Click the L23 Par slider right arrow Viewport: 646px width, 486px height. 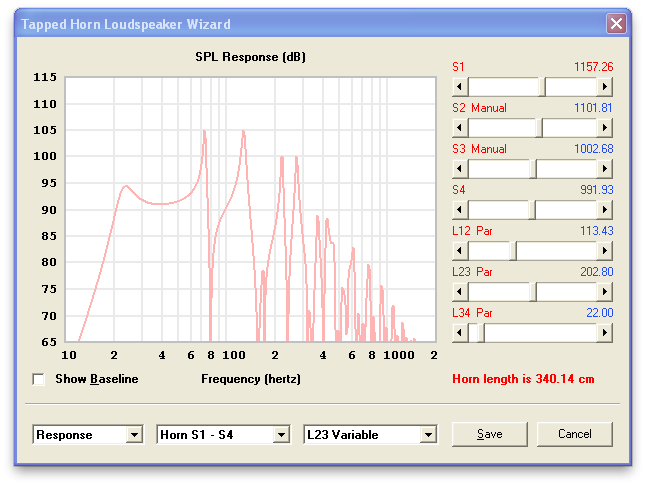(604, 292)
